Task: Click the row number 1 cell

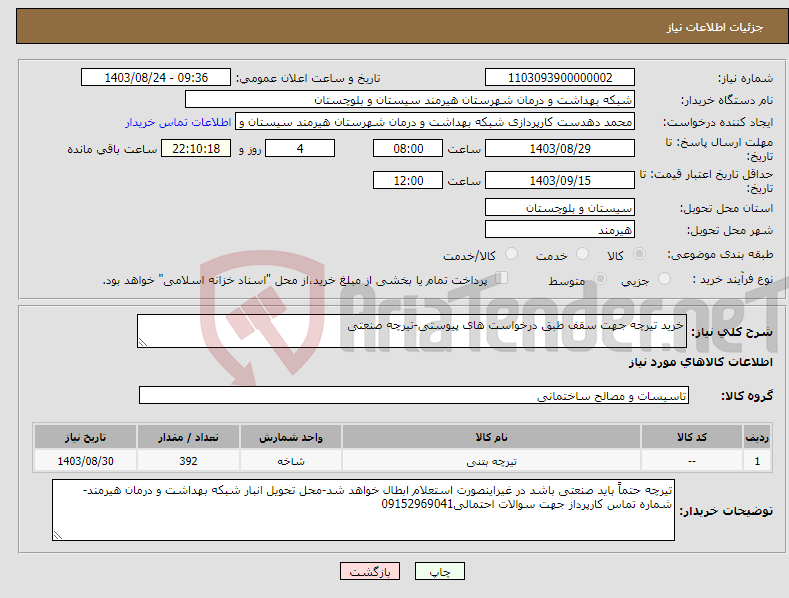Action: (x=757, y=461)
